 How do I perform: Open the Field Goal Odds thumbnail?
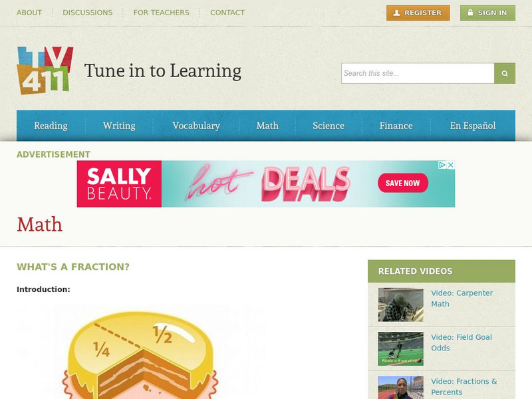pos(401,348)
